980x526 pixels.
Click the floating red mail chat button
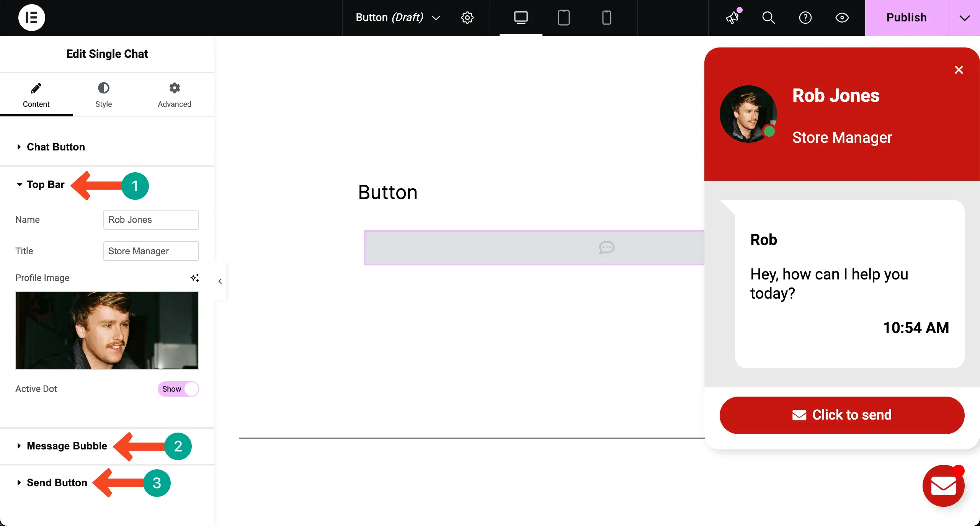[943, 486]
